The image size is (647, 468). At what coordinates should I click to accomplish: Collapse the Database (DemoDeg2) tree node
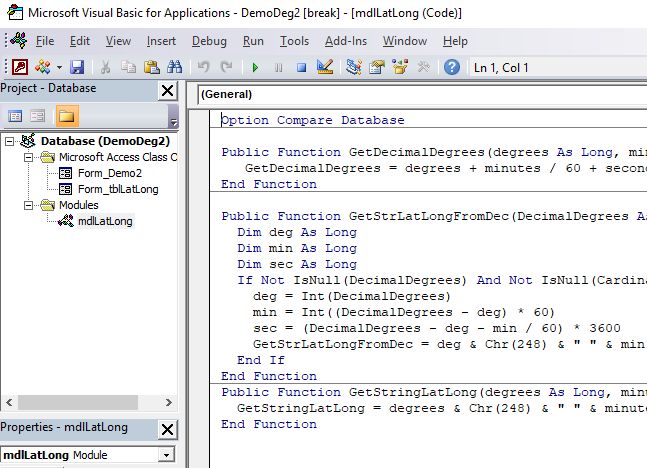point(9,142)
